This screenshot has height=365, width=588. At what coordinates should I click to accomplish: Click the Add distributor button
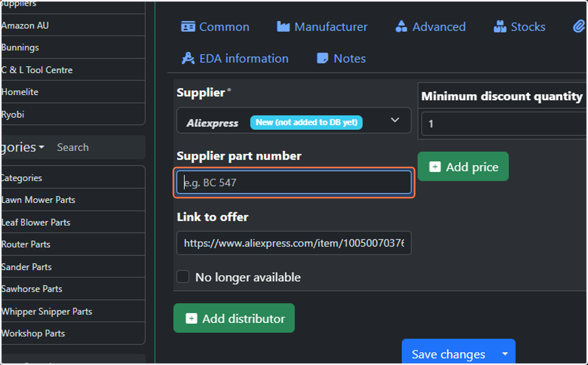tap(234, 318)
